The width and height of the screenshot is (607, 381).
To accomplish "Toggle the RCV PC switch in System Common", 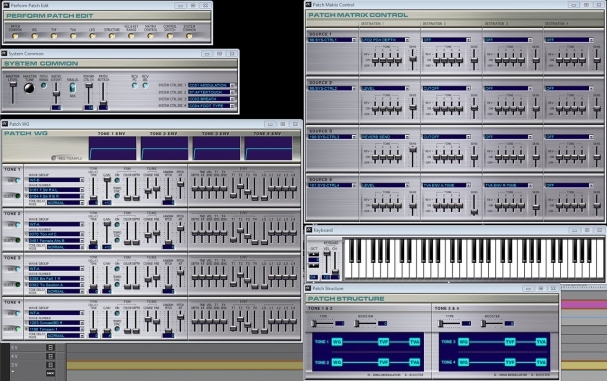I will 134,86.
